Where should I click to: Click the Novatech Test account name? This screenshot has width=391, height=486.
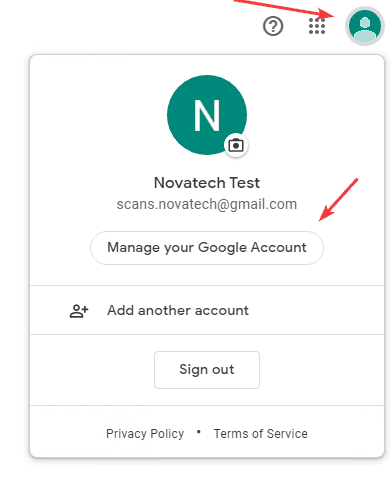(207, 183)
